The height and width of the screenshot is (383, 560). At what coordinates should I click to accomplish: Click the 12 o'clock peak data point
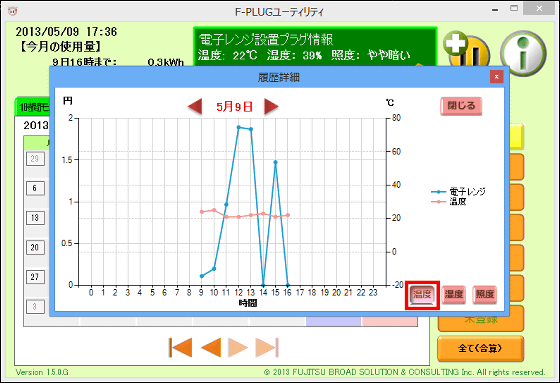239,127
